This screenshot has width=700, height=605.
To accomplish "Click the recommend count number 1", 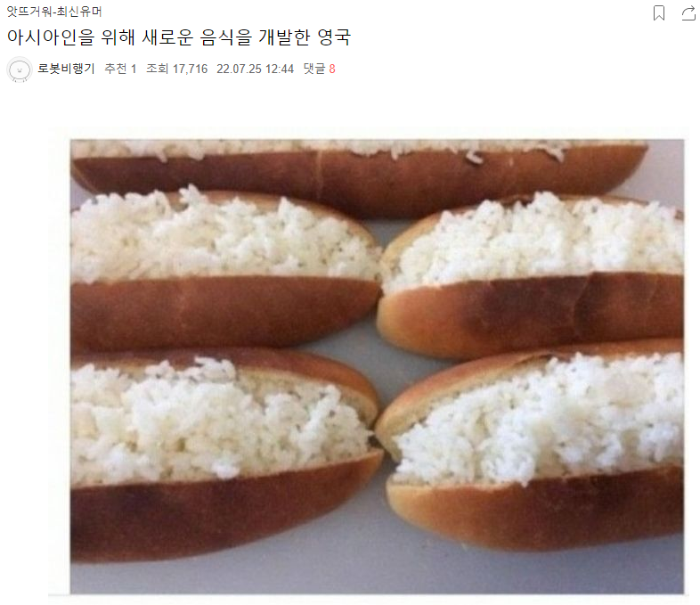I will pos(133,69).
